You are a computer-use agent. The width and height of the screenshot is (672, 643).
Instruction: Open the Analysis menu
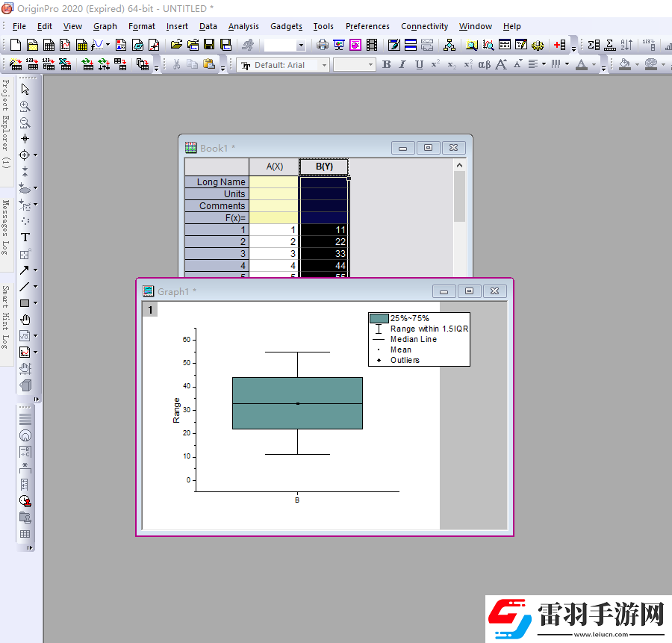[x=243, y=26]
